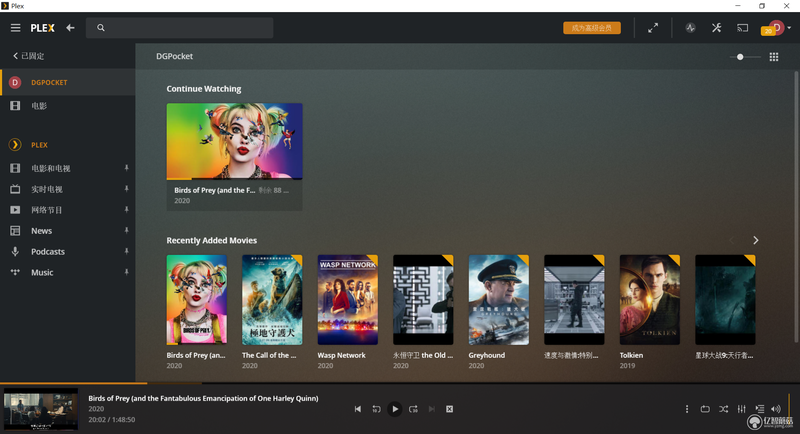Collapse the pinned sidebar chevron
This screenshot has width=800, height=434.
tap(15, 56)
